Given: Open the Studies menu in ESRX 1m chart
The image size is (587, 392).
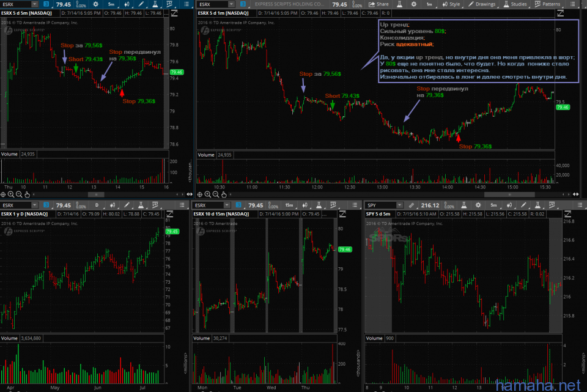Looking at the screenshot, I should [515, 4].
